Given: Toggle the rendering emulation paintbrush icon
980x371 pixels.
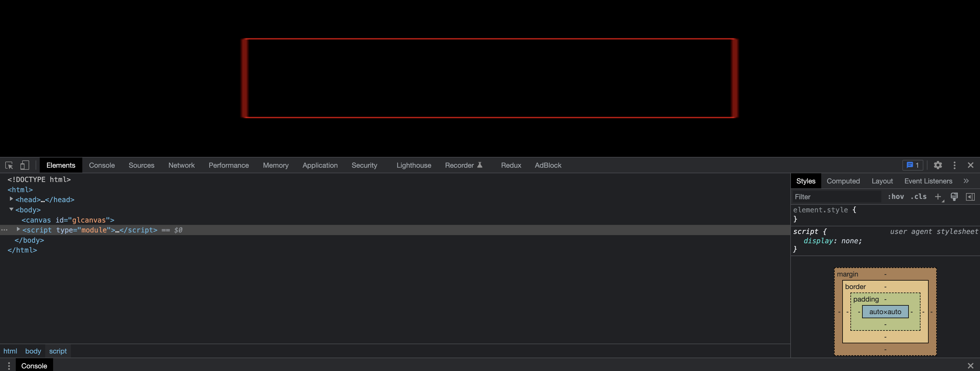Looking at the screenshot, I should pos(954,197).
